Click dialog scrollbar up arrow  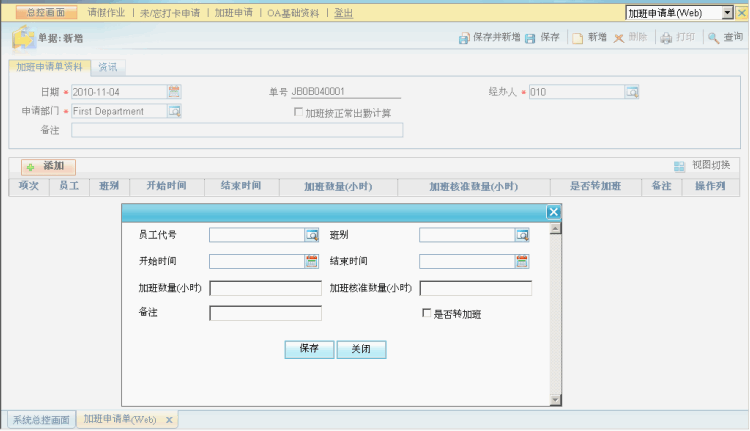pos(555,229)
